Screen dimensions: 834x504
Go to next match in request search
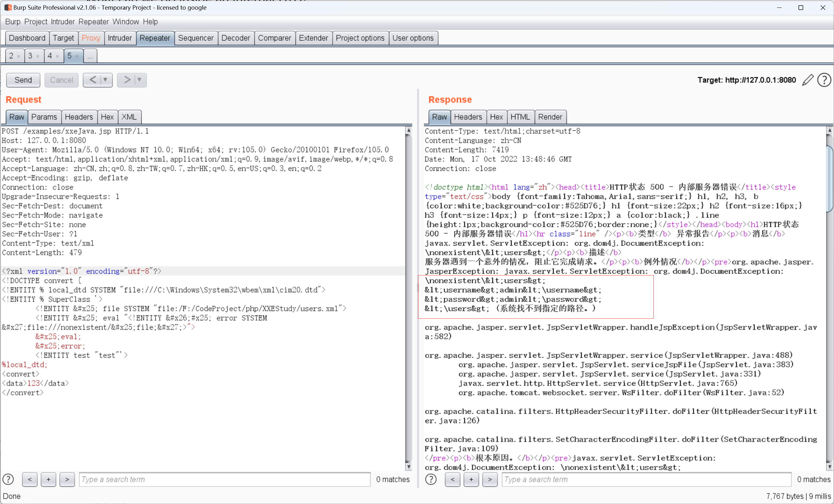click(x=67, y=479)
